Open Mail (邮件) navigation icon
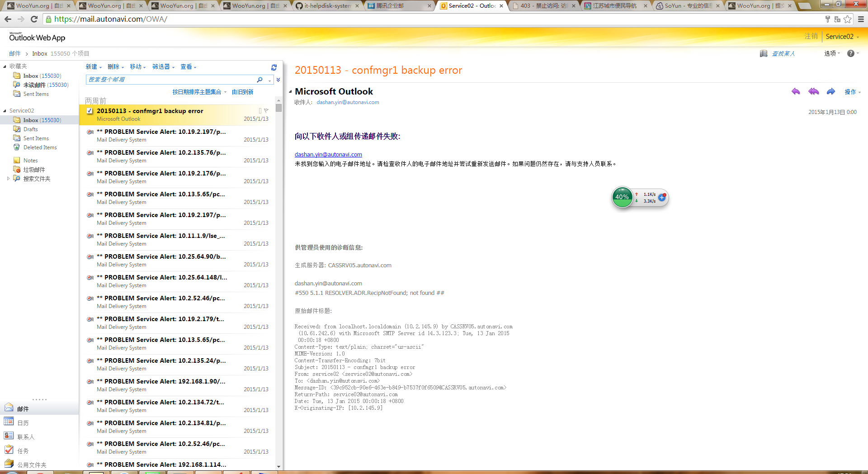This screenshot has height=474, width=868. tap(9, 407)
